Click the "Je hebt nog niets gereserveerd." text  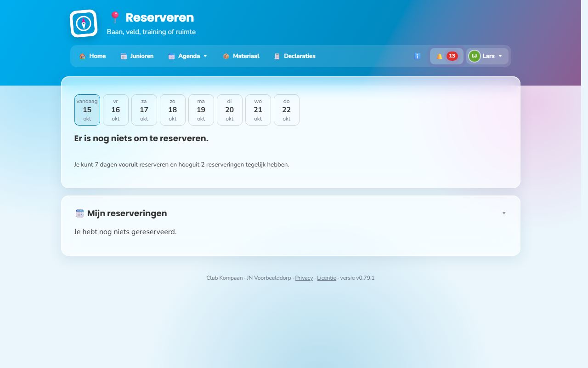[125, 232]
